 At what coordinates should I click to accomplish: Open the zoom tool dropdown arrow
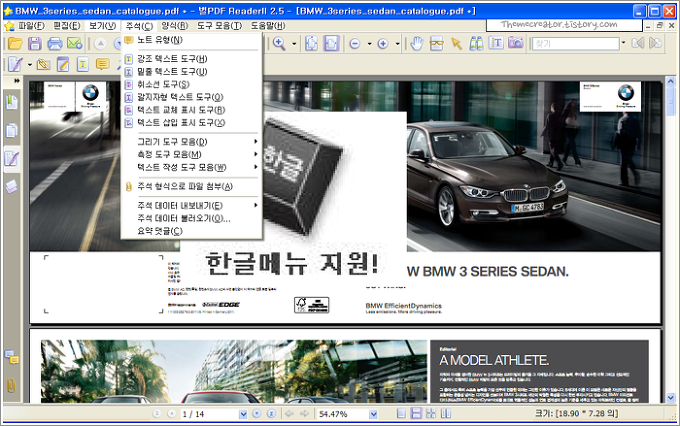click(294, 44)
